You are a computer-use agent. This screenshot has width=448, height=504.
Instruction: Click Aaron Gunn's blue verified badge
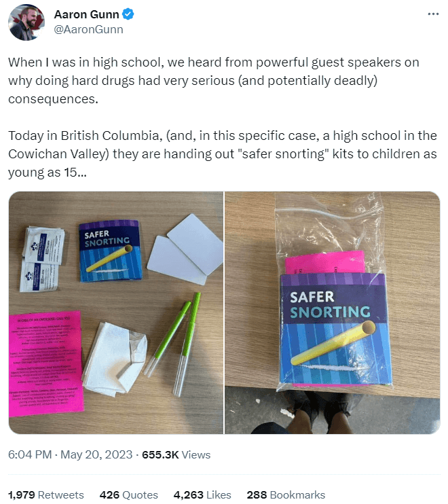(128, 14)
